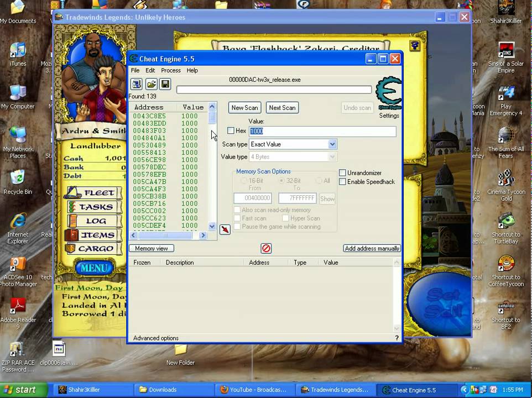Launch Internet Explorer desktop shortcut
Viewport: 532px width, 398px height.
18,228
